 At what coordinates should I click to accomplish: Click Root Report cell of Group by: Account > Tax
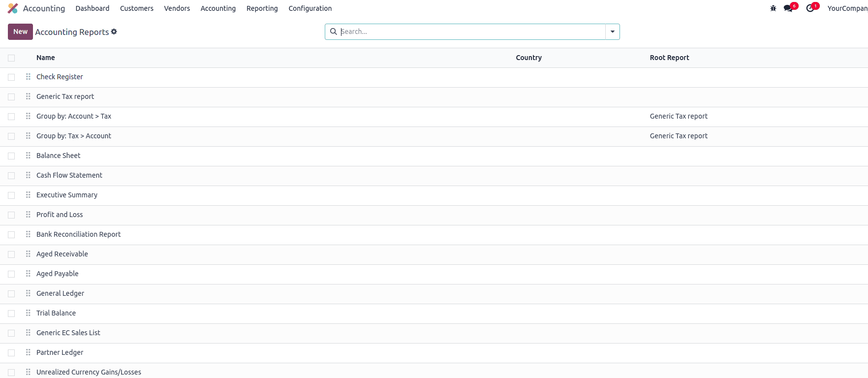(x=679, y=116)
